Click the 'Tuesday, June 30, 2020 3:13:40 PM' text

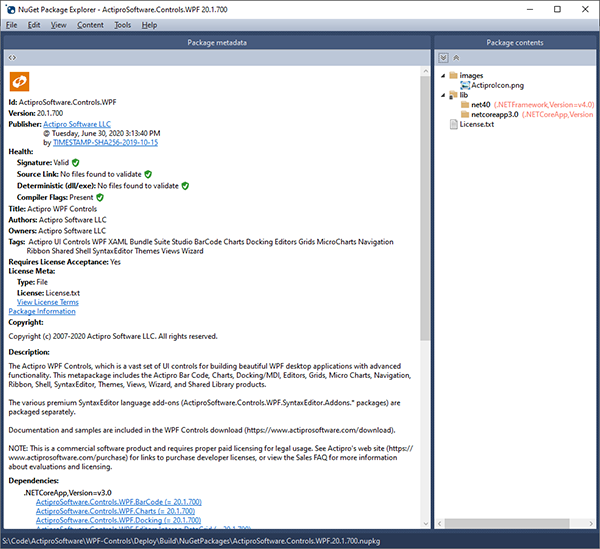[x=106, y=133]
